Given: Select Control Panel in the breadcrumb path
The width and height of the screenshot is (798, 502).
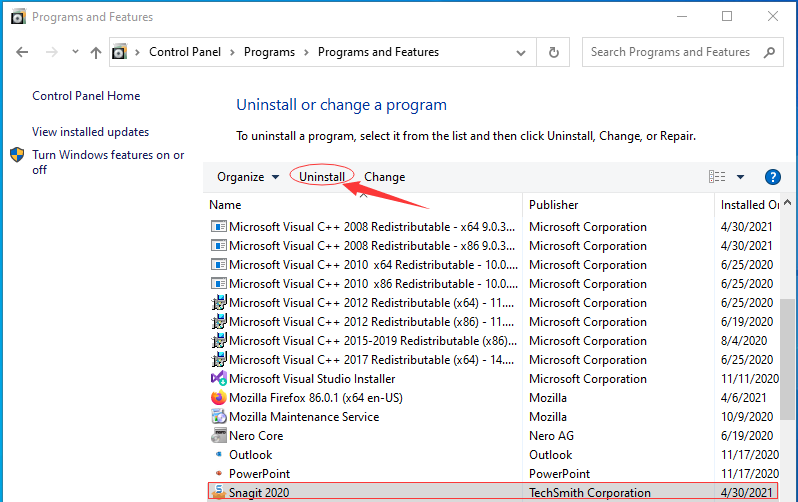Looking at the screenshot, I should click(x=185, y=52).
